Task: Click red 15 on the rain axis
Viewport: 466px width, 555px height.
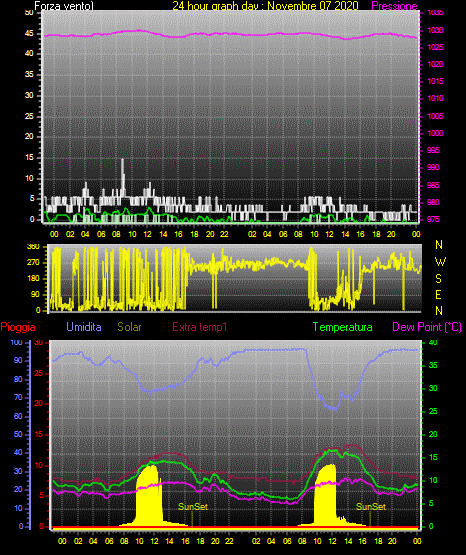Action: (x=39, y=434)
